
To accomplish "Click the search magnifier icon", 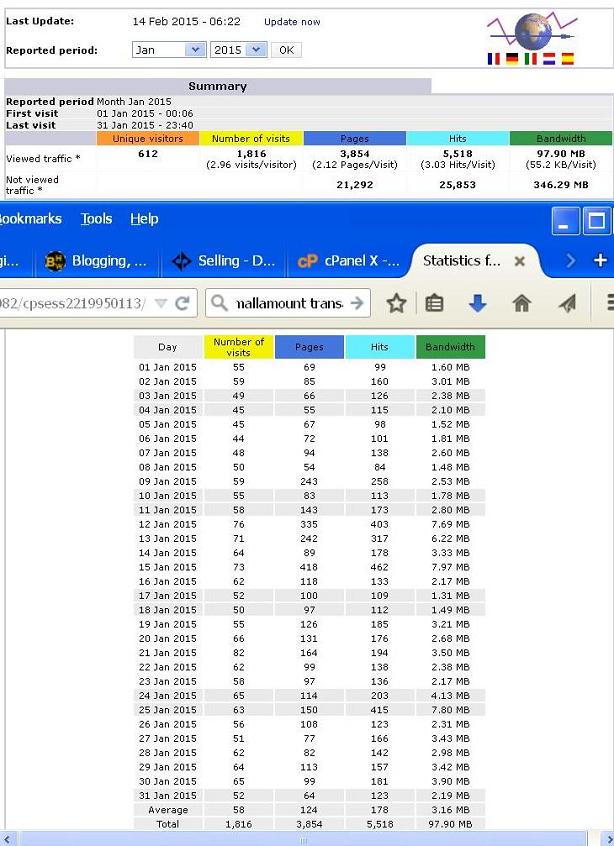I will (x=219, y=303).
